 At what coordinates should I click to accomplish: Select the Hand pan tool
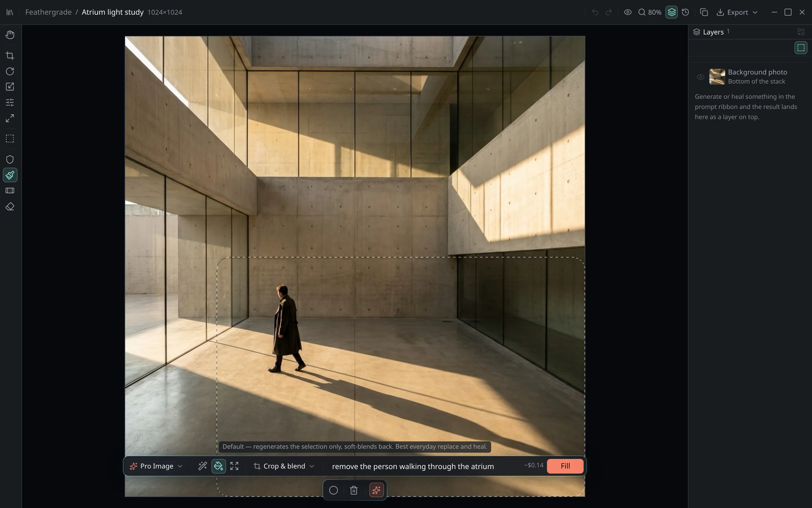click(10, 35)
